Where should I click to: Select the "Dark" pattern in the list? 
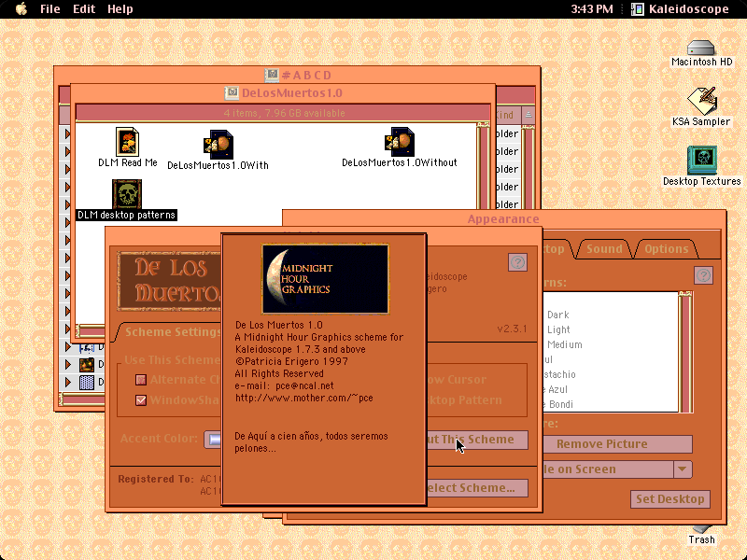[x=557, y=315]
